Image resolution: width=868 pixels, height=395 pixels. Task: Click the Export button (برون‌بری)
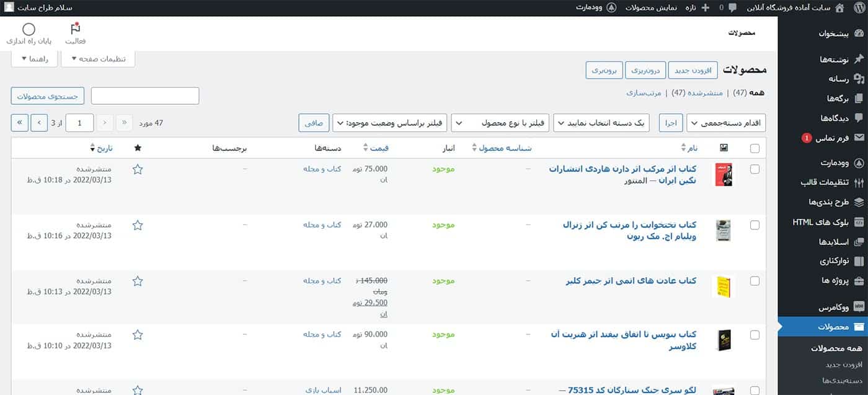pyautogui.click(x=604, y=70)
